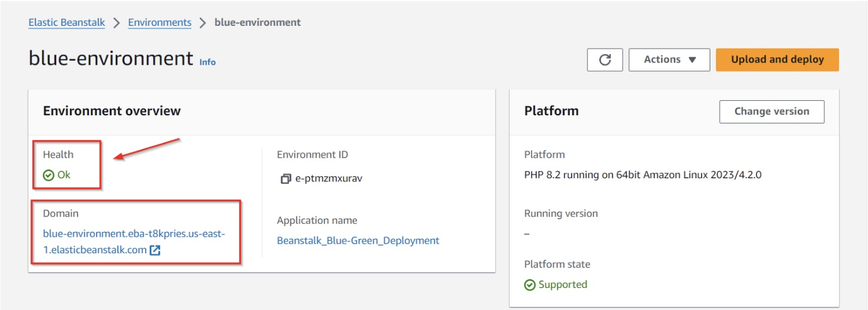Open the Info link beside page title
The height and width of the screenshot is (310, 868).
point(208,62)
